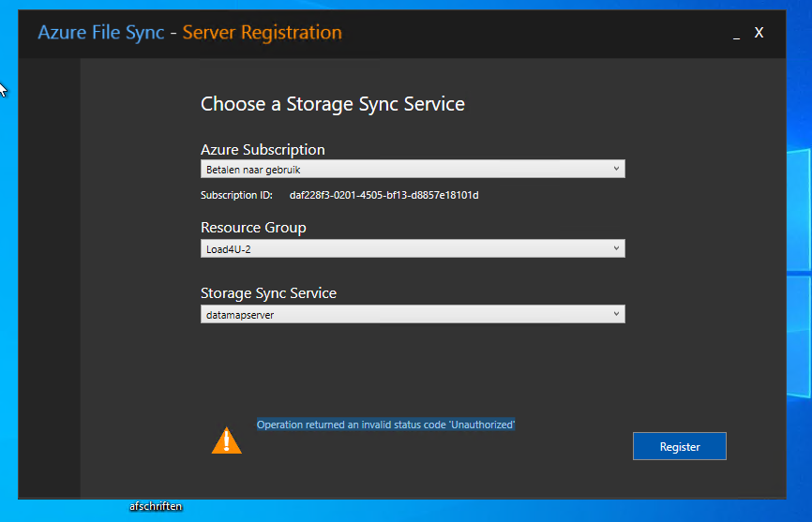812x522 pixels.
Task: Open the Resource Group dropdown
Action: point(413,249)
